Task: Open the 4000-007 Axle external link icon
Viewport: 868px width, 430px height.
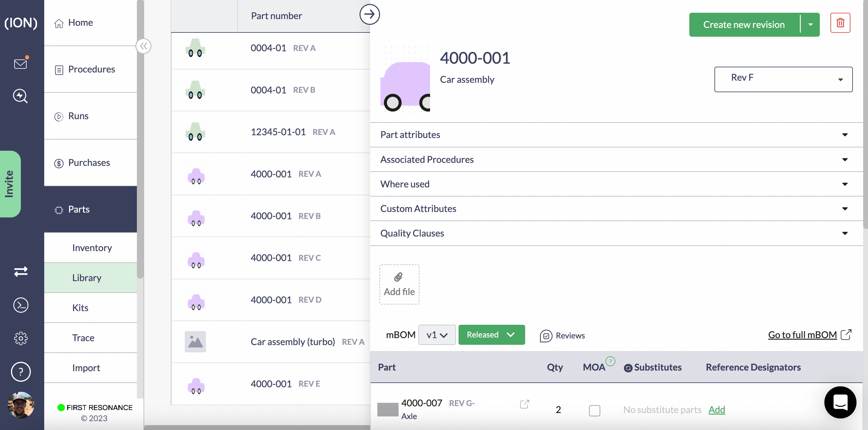Action: (x=524, y=404)
